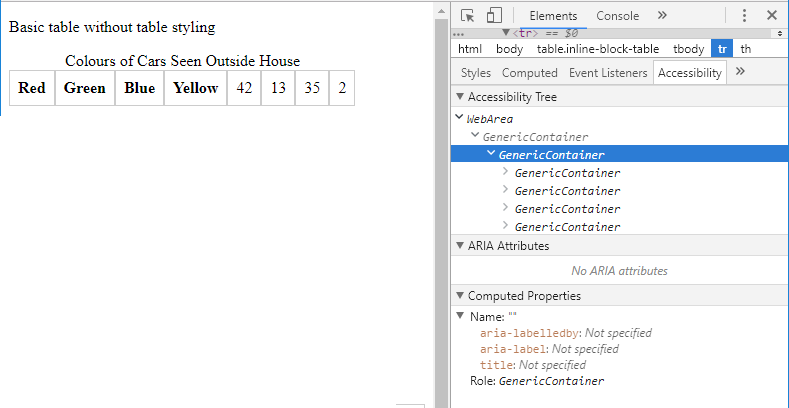Click the table cell showing 13
This screenshot has height=408, width=789.
[278, 88]
